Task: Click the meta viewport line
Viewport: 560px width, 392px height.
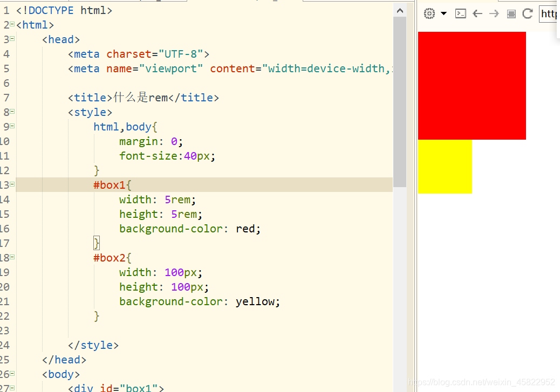Action: (x=230, y=68)
